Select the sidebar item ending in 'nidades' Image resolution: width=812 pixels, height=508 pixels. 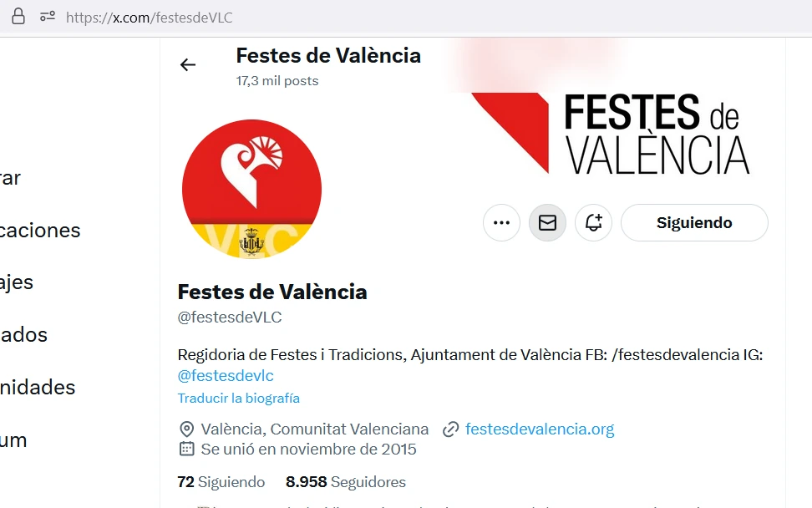coord(38,387)
